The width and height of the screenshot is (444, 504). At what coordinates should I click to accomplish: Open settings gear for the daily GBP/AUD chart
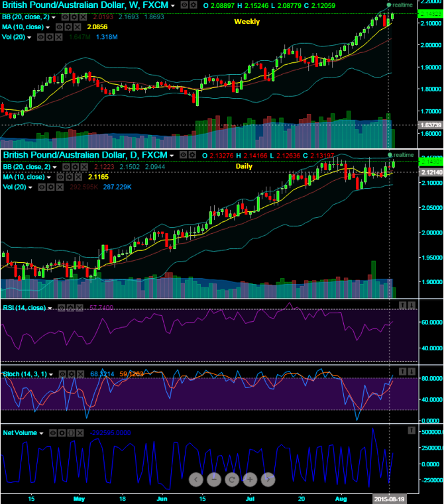[x=192, y=155]
